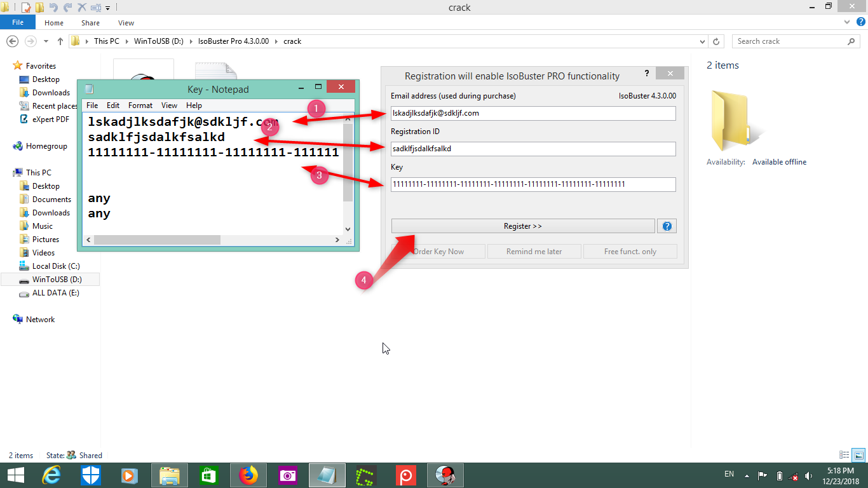868x488 pixels.
Task: Select Videos under This PC
Action: click(44, 253)
